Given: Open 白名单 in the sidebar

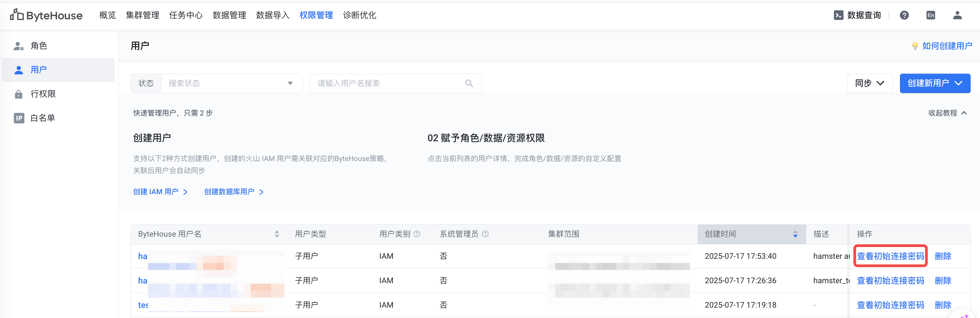Looking at the screenshot, I should [x=58, y=118].
